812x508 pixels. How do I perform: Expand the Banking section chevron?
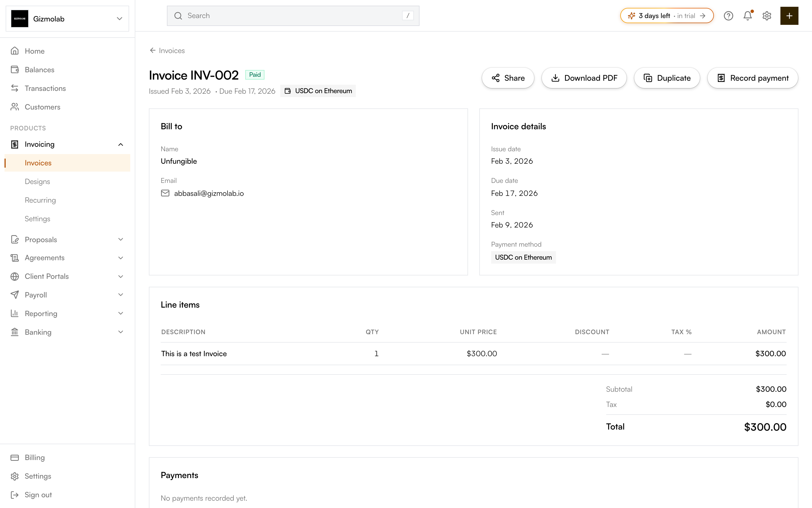pos(121,332)
